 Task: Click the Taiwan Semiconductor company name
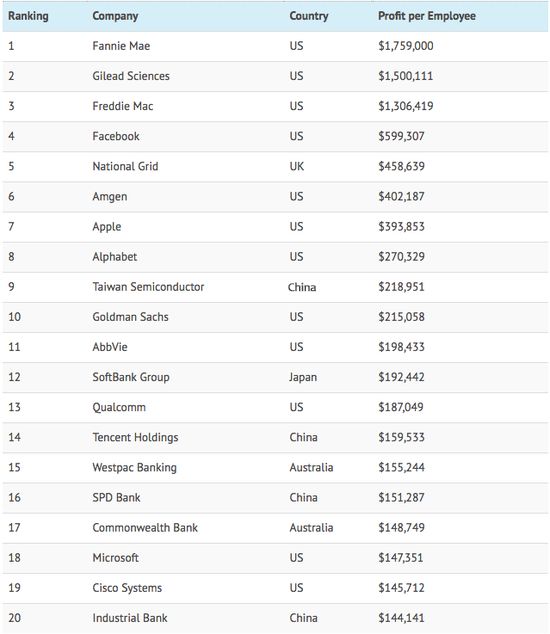pos(148,287)
